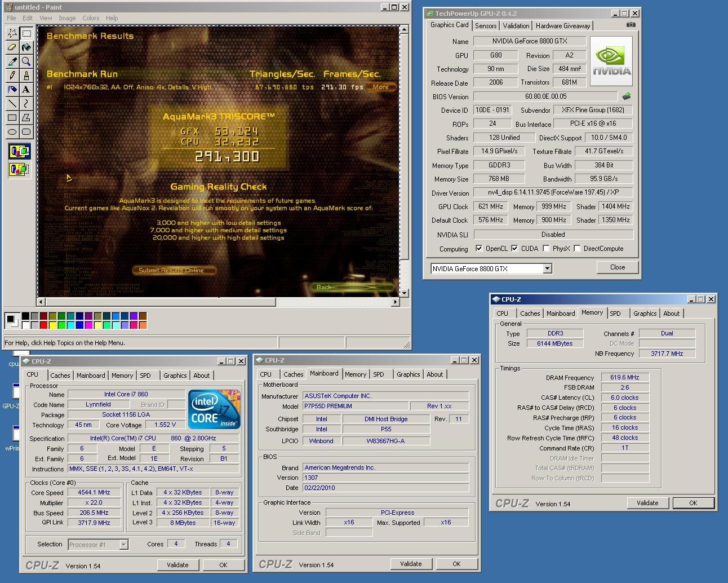Click the Intel Core i7 logo
Screen dimensions: 728x583
[x=214, y=409]
